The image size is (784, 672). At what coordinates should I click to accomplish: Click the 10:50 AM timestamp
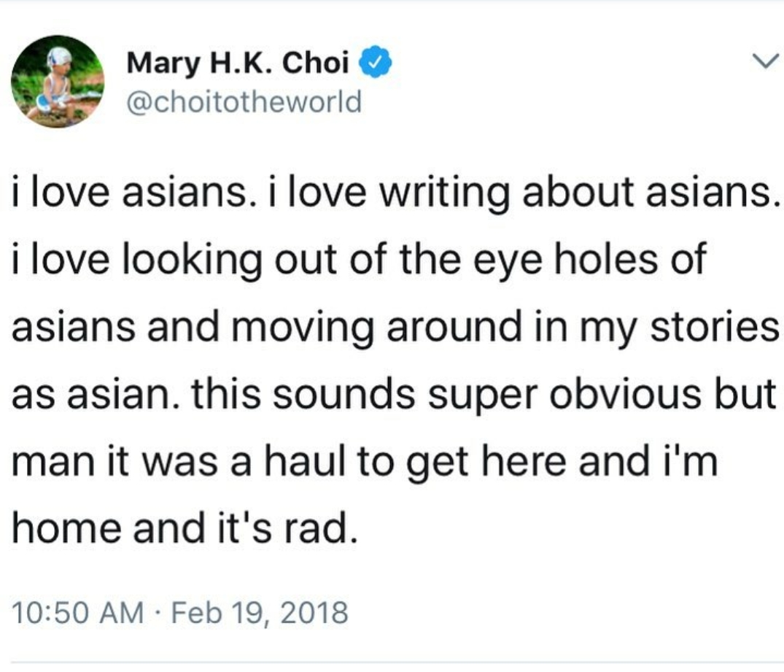[x=78, y=611]
